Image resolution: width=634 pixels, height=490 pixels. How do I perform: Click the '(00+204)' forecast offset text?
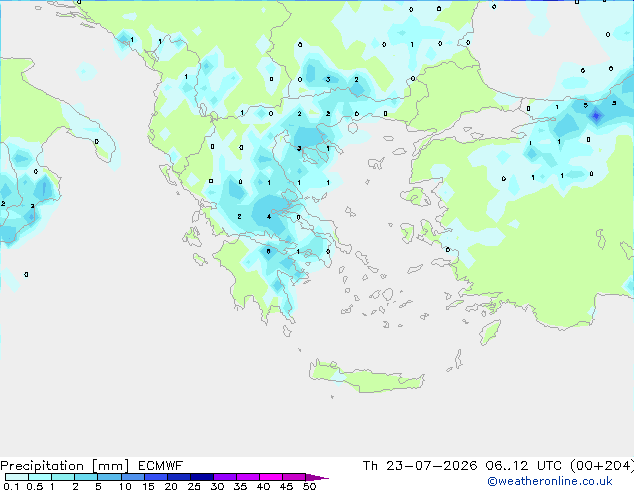[x=602, y=466]
